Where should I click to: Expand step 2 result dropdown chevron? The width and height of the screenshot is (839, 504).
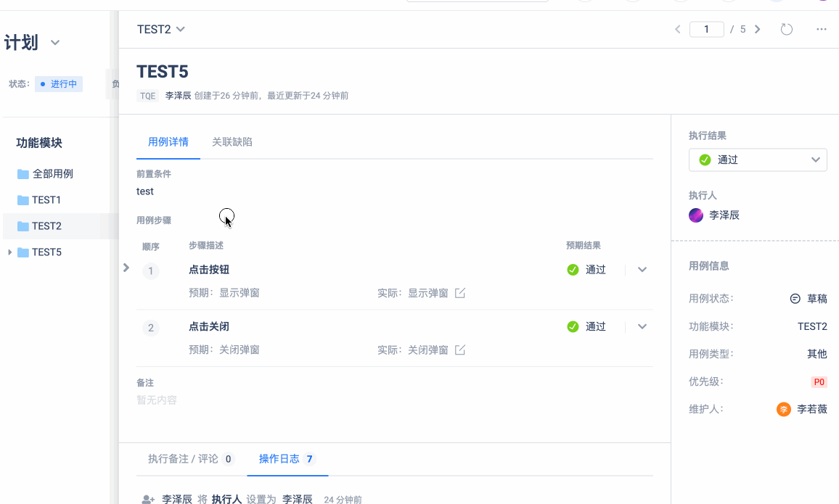[x=642, y=326]
